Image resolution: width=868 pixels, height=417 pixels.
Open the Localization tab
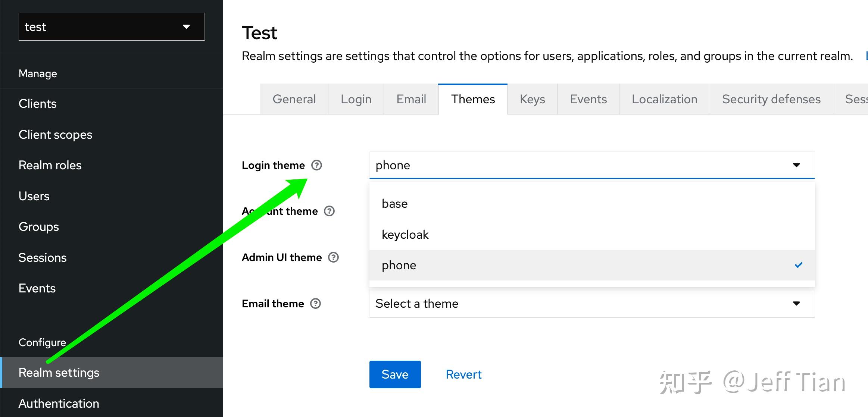(x=664, y=99)
